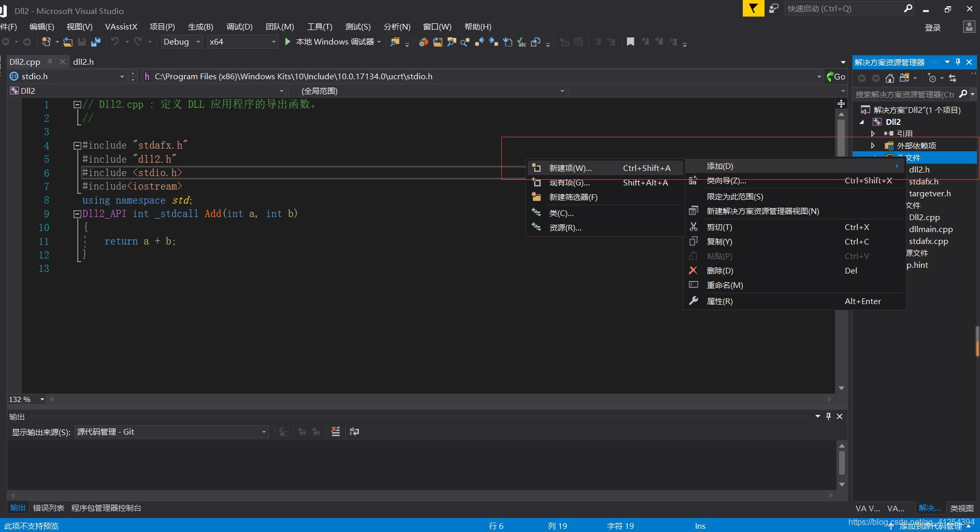Open the VAssistX menu
980x532 pixels.
[x=121, y=27]
